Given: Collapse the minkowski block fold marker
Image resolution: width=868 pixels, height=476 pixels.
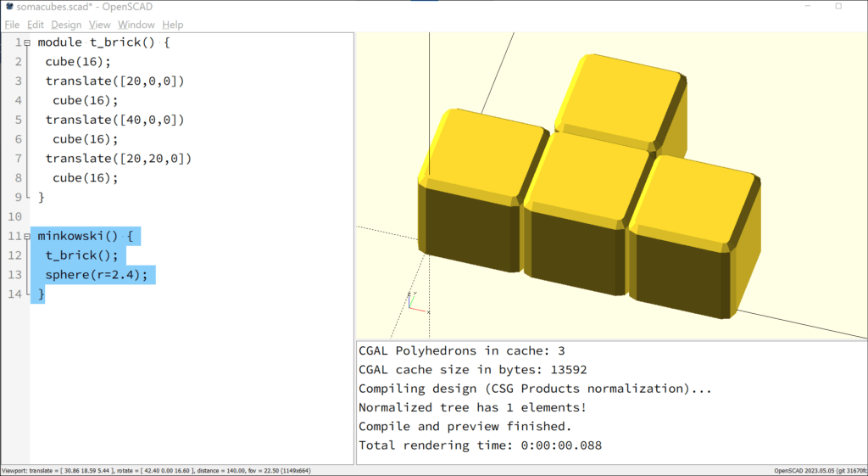Looking at the screenshot, I should click(26, 237).
